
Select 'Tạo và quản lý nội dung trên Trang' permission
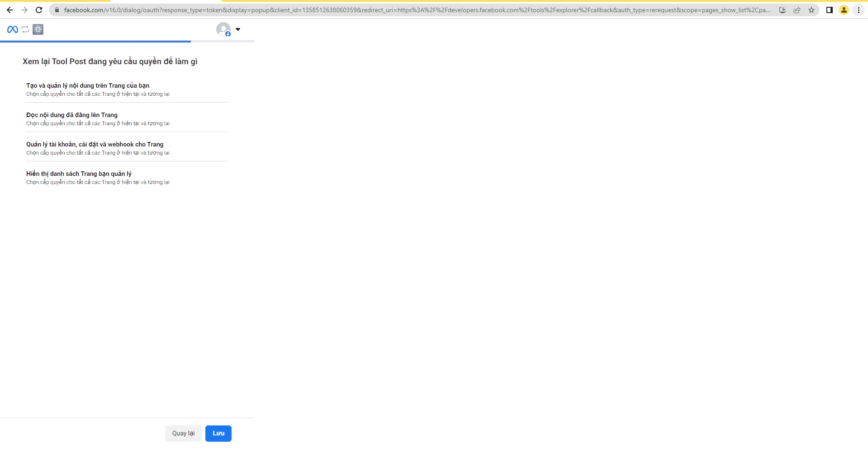click(88, 85)
